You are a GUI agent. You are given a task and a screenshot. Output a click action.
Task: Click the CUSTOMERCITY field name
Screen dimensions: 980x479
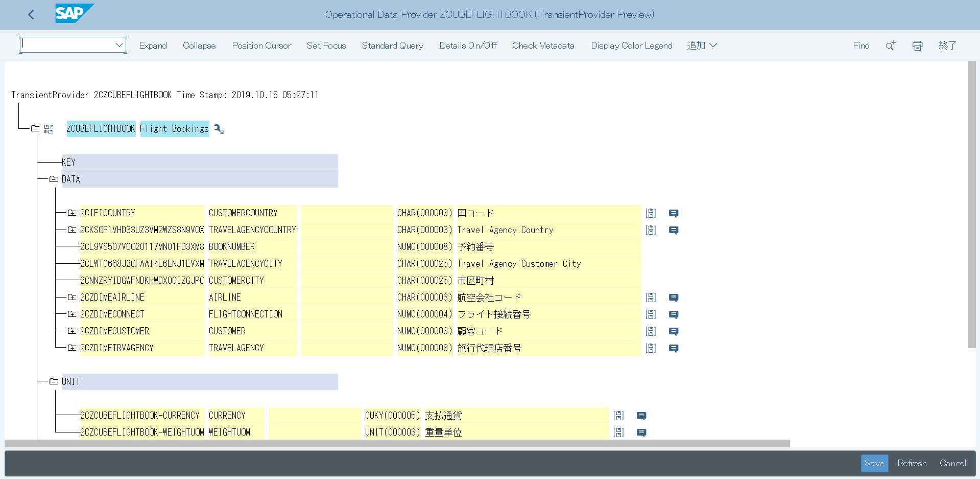pyautogui.click(x=236, y=281)
